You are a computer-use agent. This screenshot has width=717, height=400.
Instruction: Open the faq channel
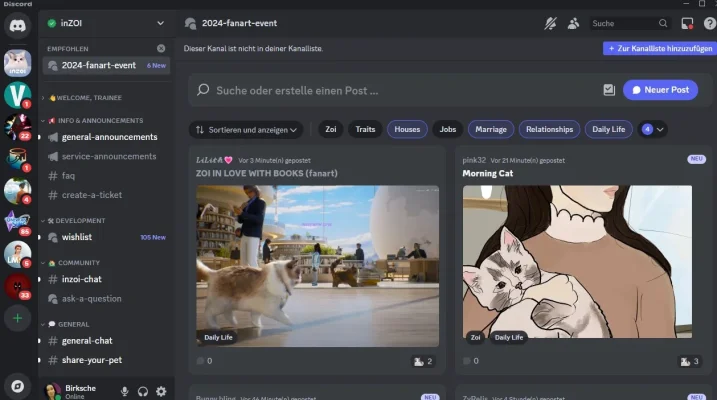[106, 176]
